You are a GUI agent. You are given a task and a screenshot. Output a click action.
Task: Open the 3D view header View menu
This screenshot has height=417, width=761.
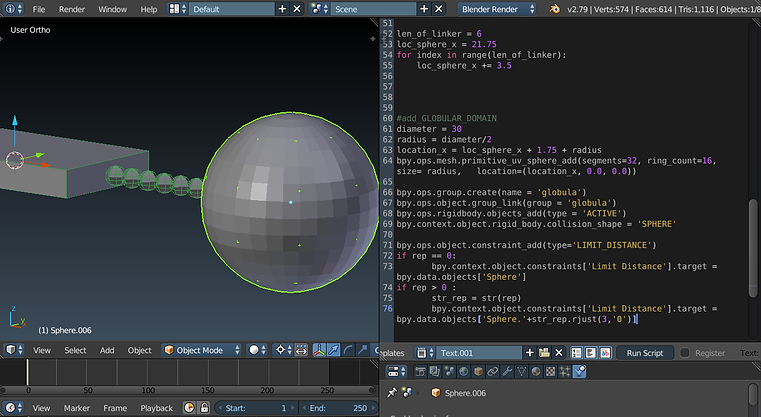42,350
